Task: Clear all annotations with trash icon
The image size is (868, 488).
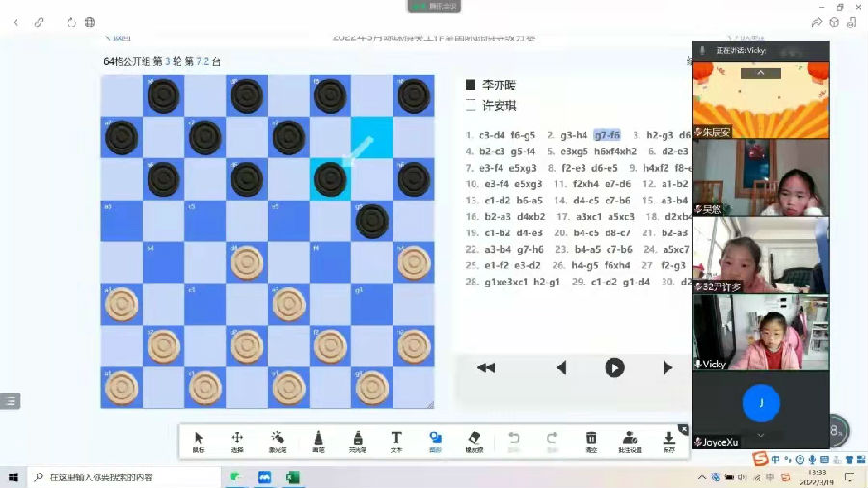Action: pos(591,442)
